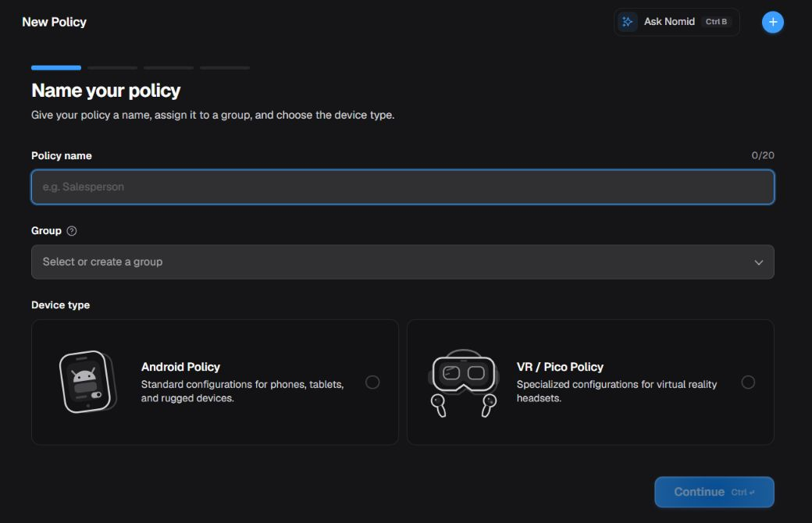The width and height of the screenshot is (812, 523).
Task: Click the Policy name label
Action: (x=62, y=156)
